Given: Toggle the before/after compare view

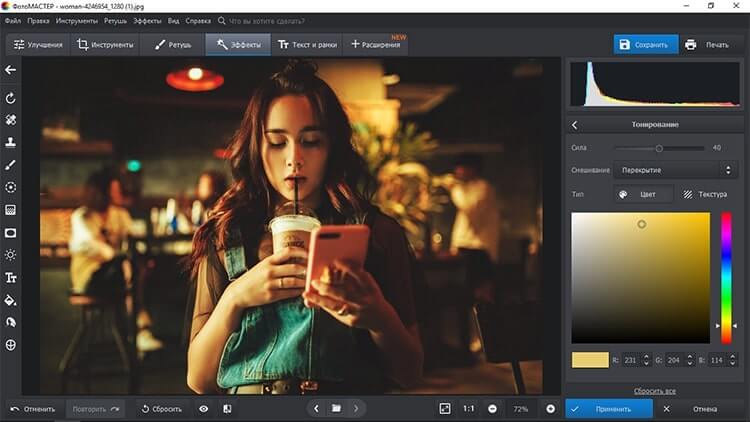Looking at the screenshot, I should pyautogui.click(x=227, y=409).
